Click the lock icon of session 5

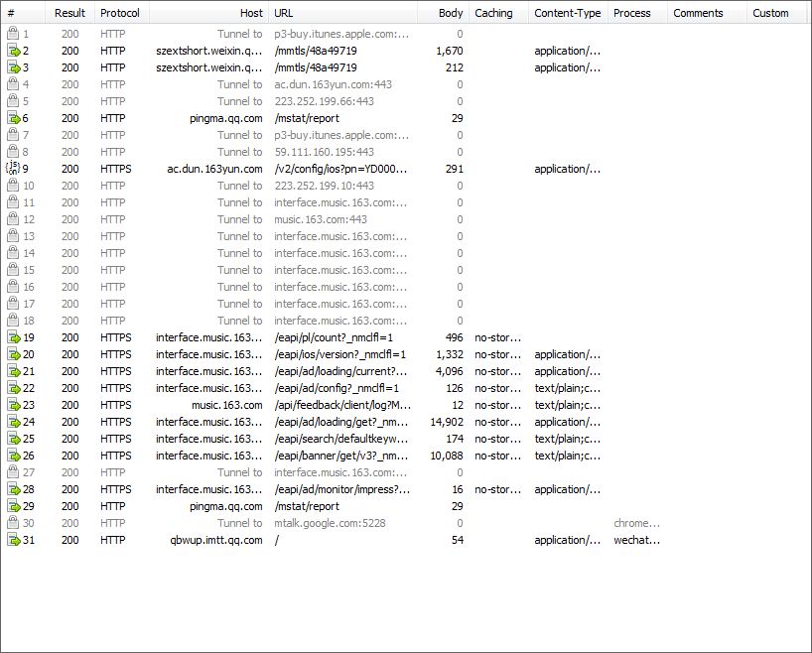click(13, 101)
